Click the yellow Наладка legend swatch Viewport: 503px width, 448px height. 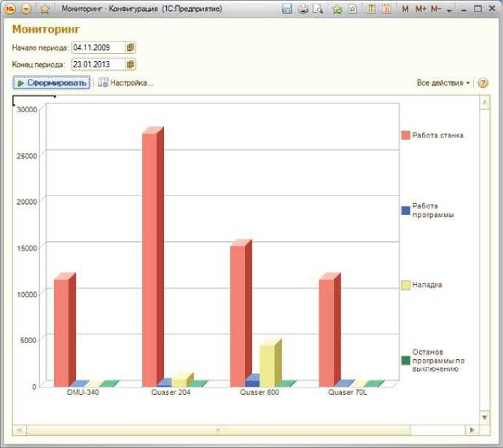click(x=405, y=285)
